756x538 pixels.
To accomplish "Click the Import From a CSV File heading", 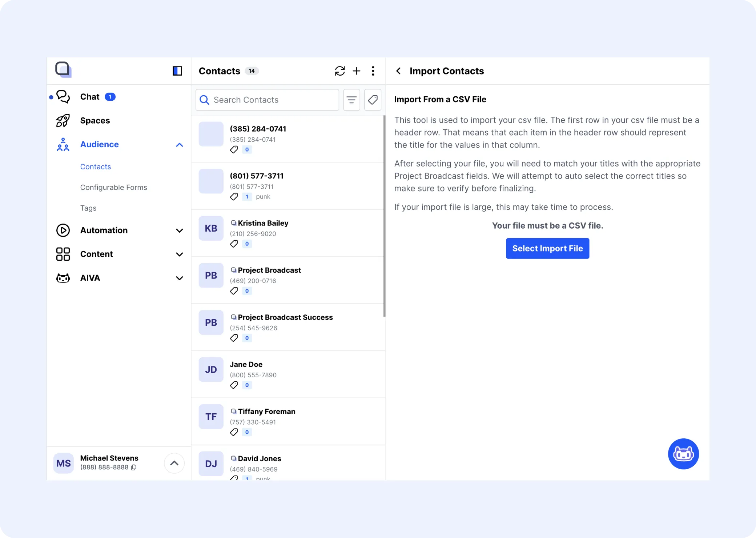I will 440,99.
